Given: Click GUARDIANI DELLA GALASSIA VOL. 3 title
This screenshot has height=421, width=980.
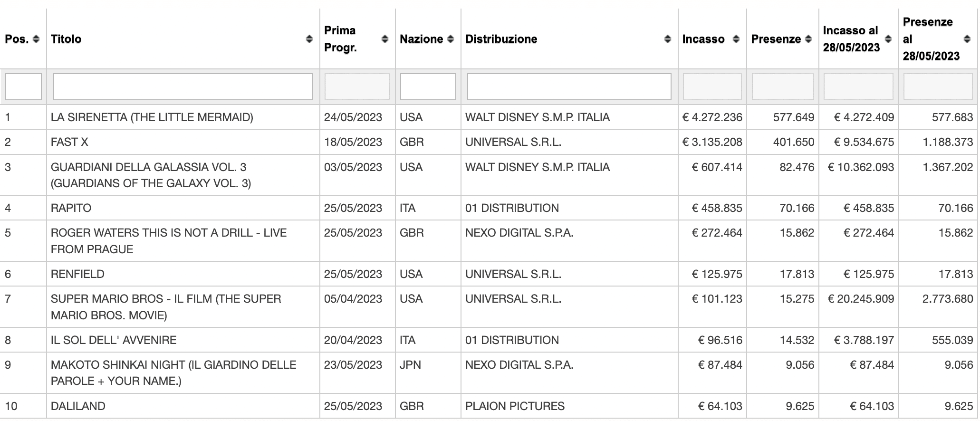Looking at the screenshot, I should click(151, 175).
